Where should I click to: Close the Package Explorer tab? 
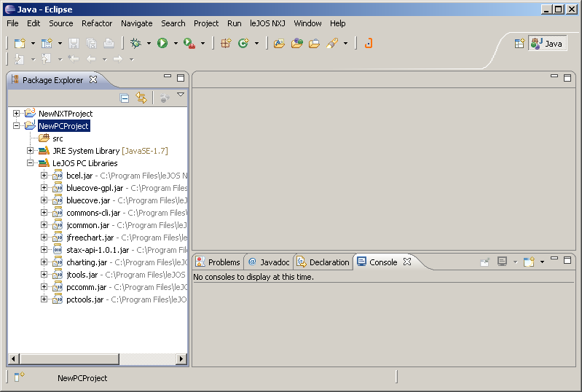pos(93,79)
